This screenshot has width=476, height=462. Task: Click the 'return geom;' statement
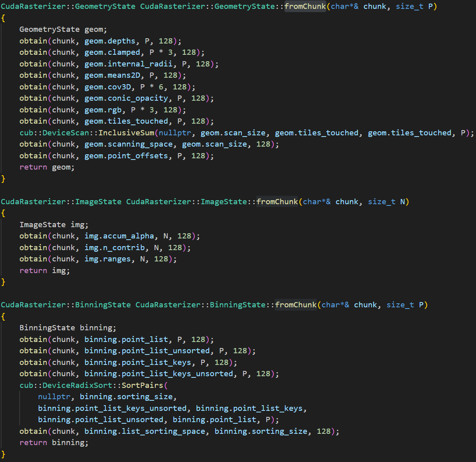(47, 167)
